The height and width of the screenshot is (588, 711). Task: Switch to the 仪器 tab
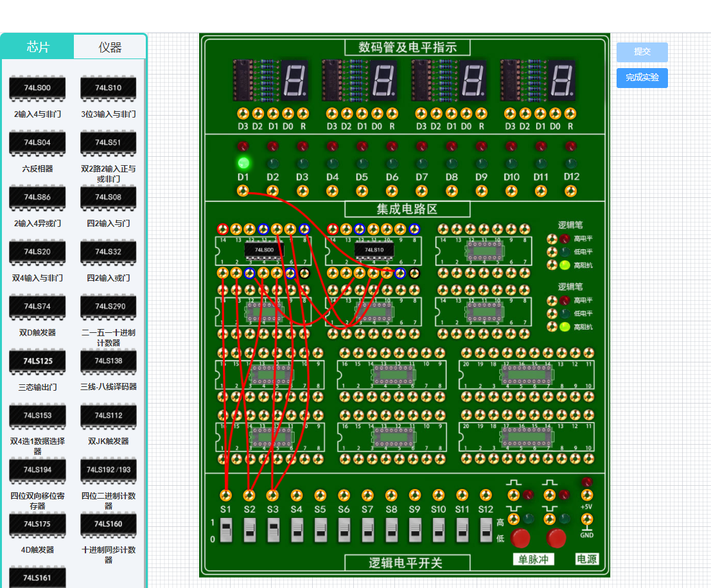click(x=110, y=48)
